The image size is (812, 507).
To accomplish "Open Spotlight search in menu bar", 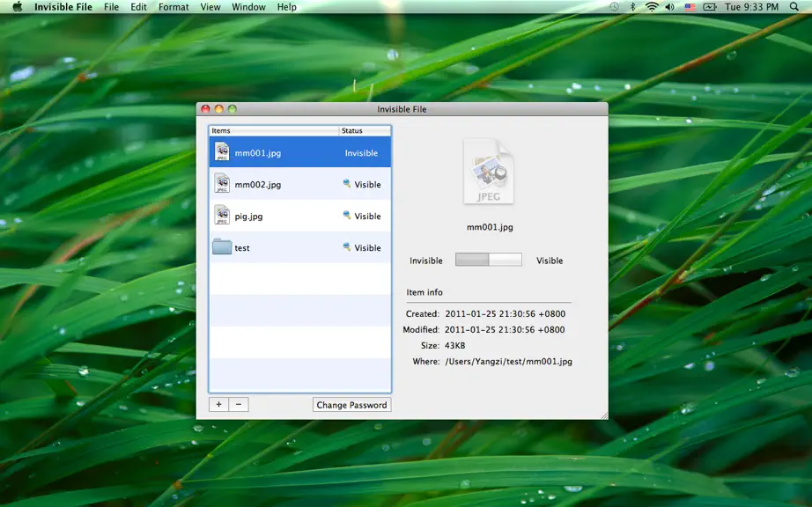I will click(794, 7).
